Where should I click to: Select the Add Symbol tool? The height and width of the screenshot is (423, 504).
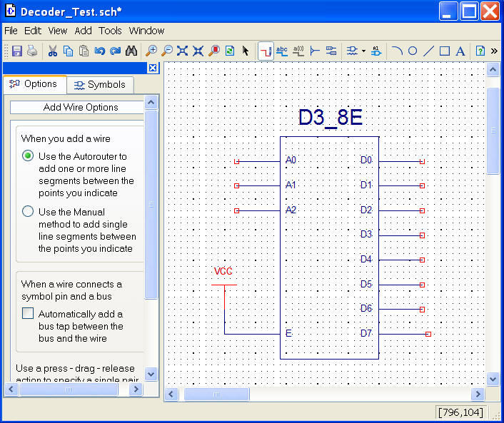coord(352,51)
